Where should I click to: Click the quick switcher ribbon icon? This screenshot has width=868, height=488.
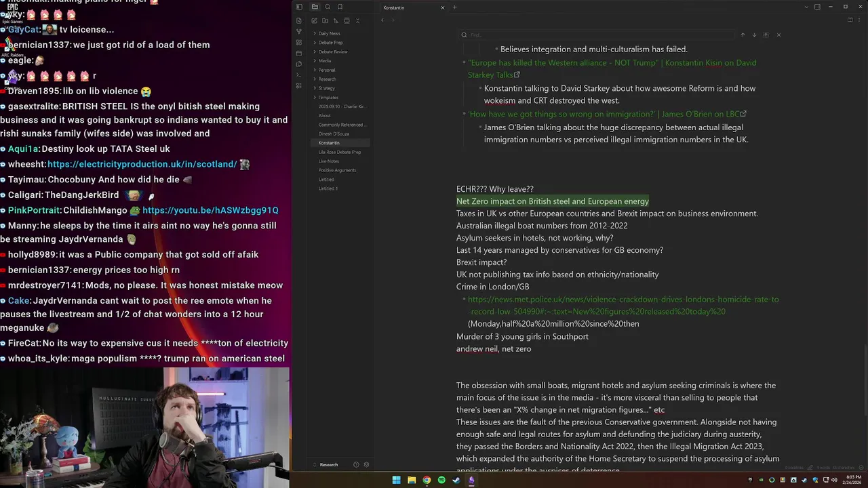tap(299, 21)
